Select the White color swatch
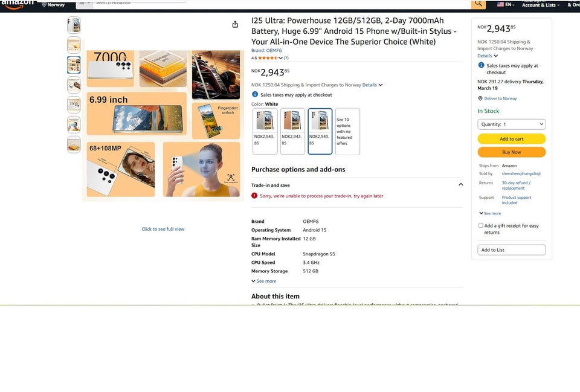The height and width of the screenshot is (392, 580). [x=320, y=131]
